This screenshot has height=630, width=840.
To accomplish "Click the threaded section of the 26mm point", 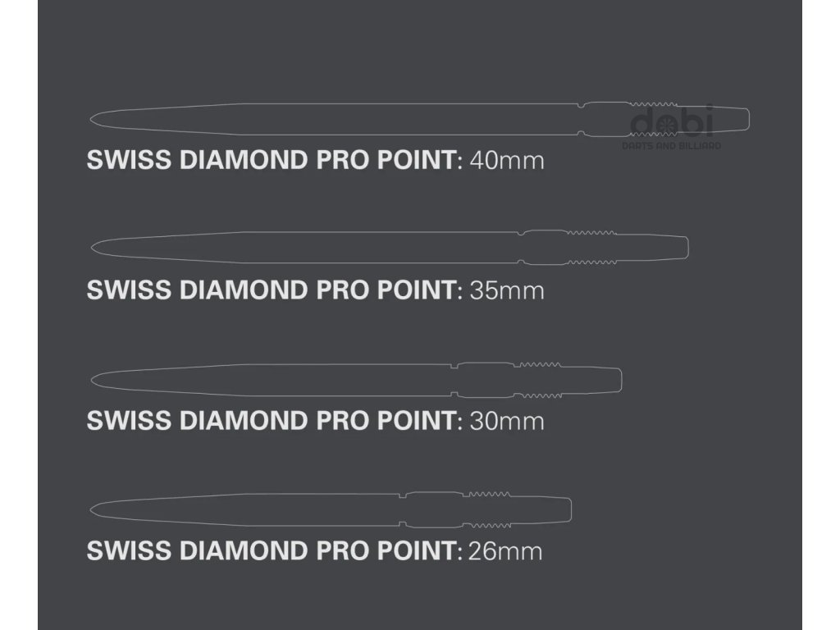I will pos(487,509).
